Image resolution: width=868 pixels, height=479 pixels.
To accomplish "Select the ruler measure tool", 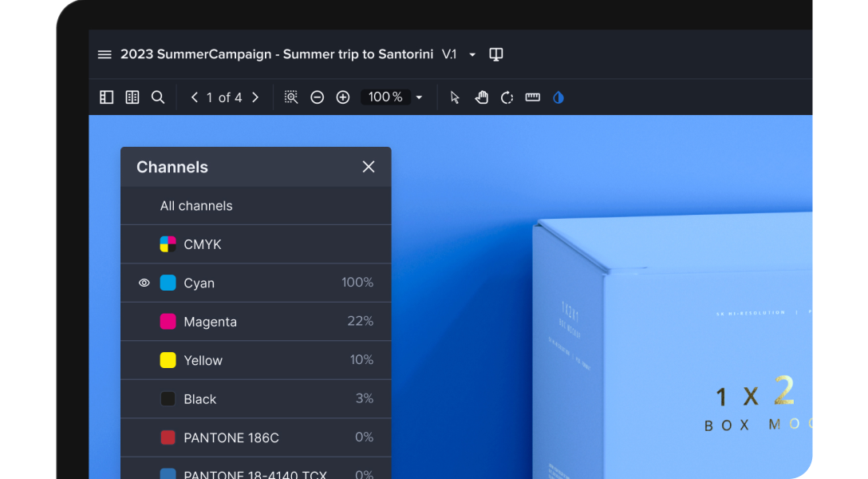I will coord(533,97).
